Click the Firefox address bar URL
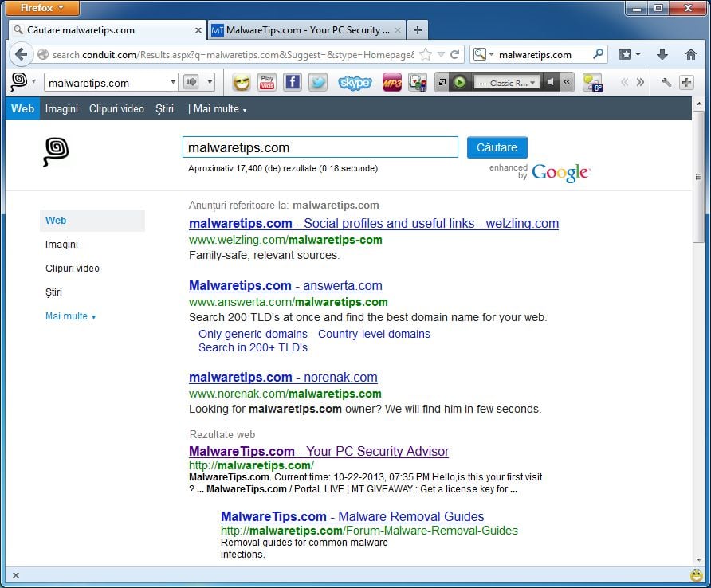The height and width of the screenshot is (588, 711). 233,55
